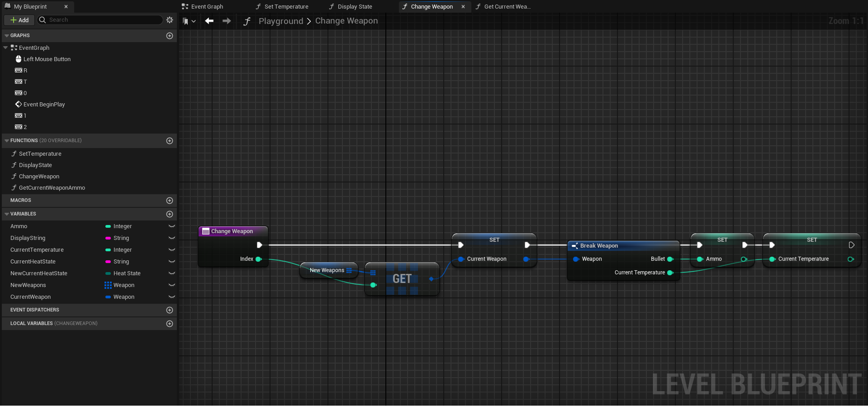868x407 pixels.
Task: Open type dropdown for Ammo variable
Action: (119, 226)
